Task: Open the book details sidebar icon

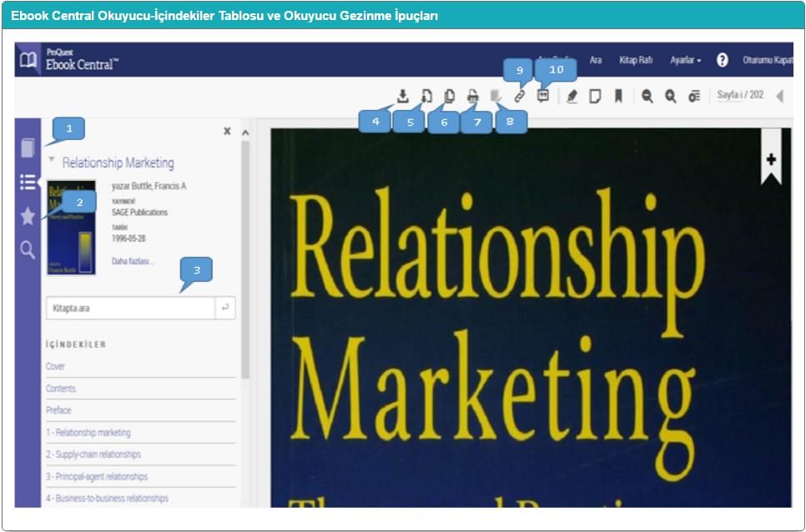Action: pyautogui.click(x=28, y=148)
